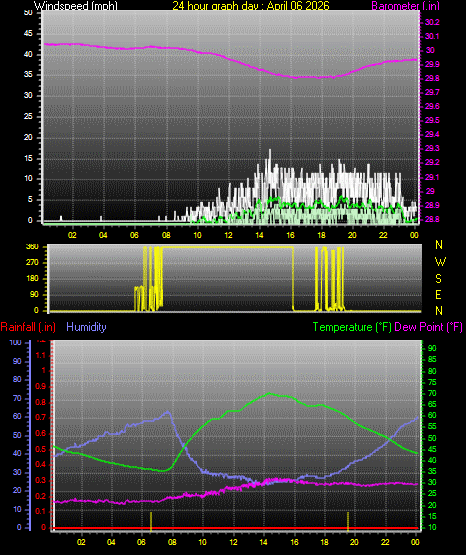466x555 pixels.
Task: Click the 0.9 value on rainfall axis
Action: [41, 386]
